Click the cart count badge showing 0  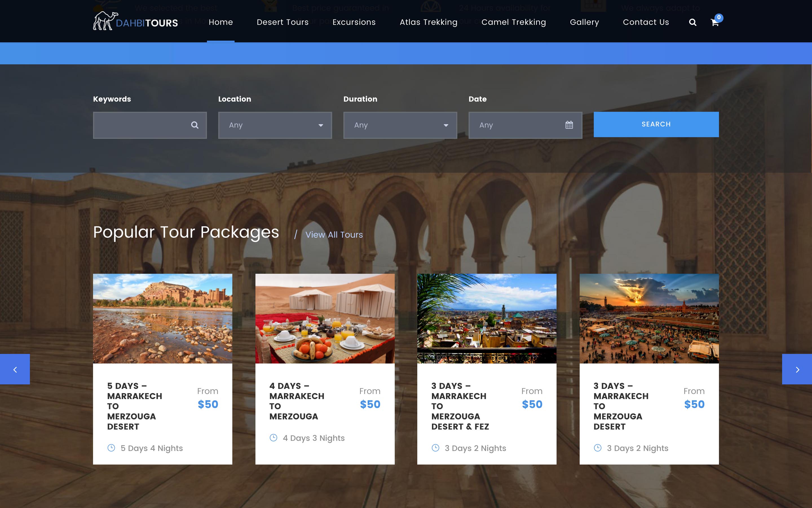point(719,17)
